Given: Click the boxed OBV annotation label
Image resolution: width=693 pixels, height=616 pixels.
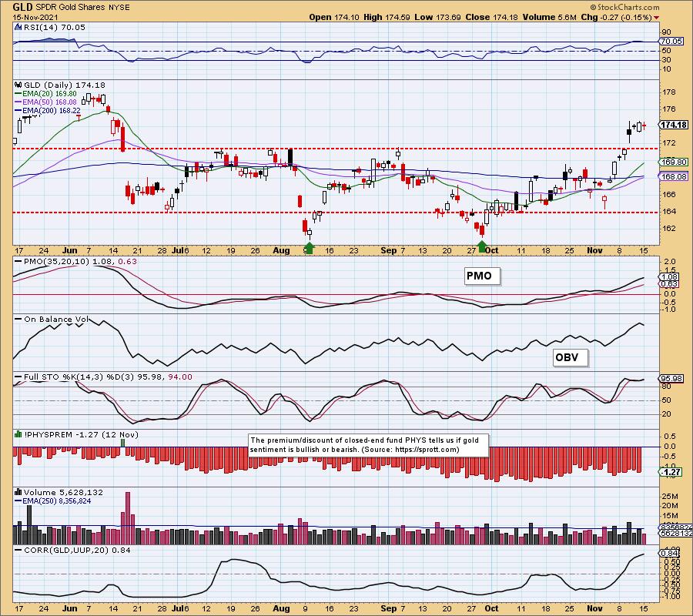Looking at the screenshot, I should 570,357.
